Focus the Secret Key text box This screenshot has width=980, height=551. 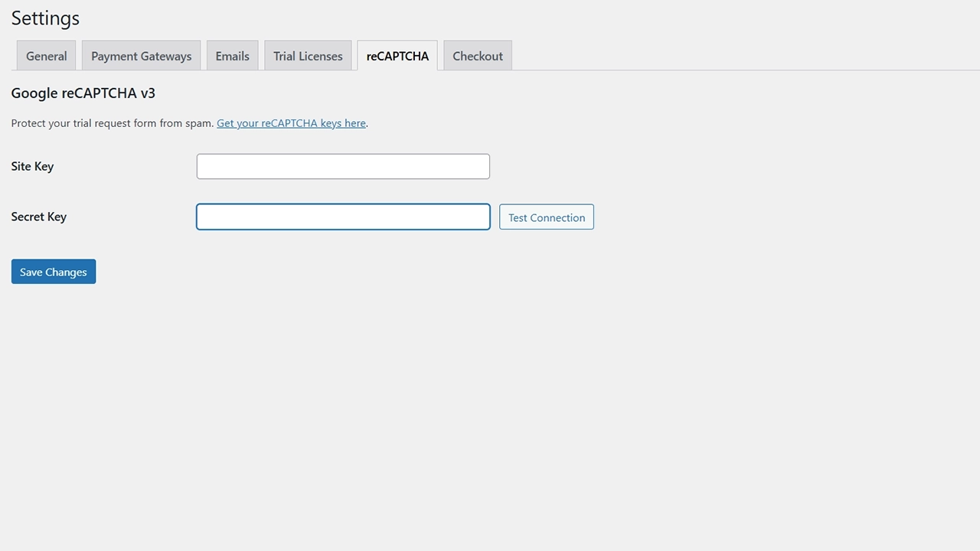click(343, 217)
